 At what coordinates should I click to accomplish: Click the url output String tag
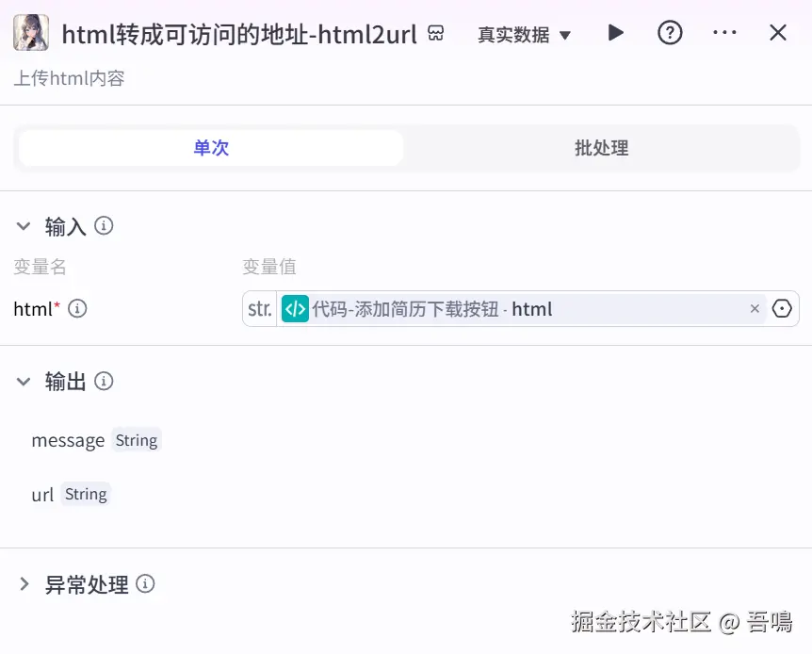click(x=86, y=495)
